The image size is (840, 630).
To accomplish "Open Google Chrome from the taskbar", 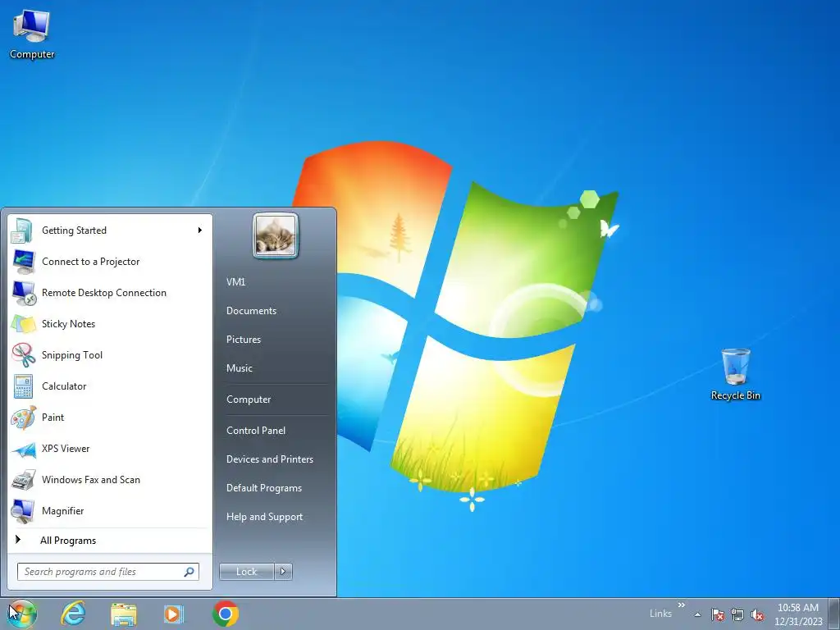I will coord(226,614).
